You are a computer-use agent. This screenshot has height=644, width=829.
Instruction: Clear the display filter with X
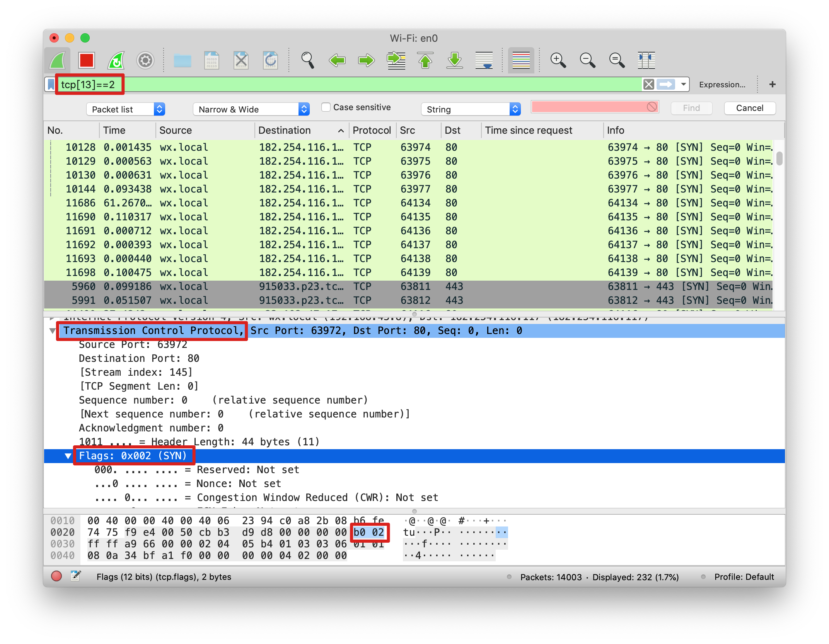pyautogui.click(x=648, y=84)
